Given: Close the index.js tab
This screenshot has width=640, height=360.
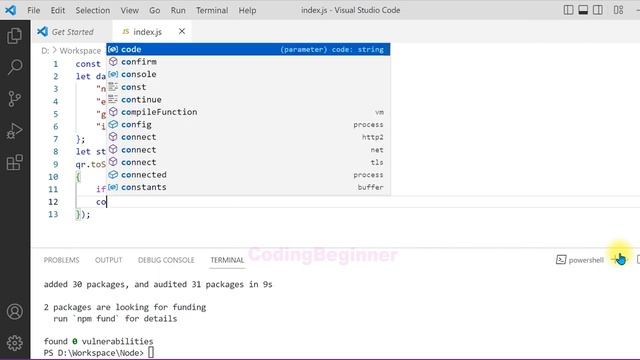Looking at the screenshot, I should (x=182, y=31).
